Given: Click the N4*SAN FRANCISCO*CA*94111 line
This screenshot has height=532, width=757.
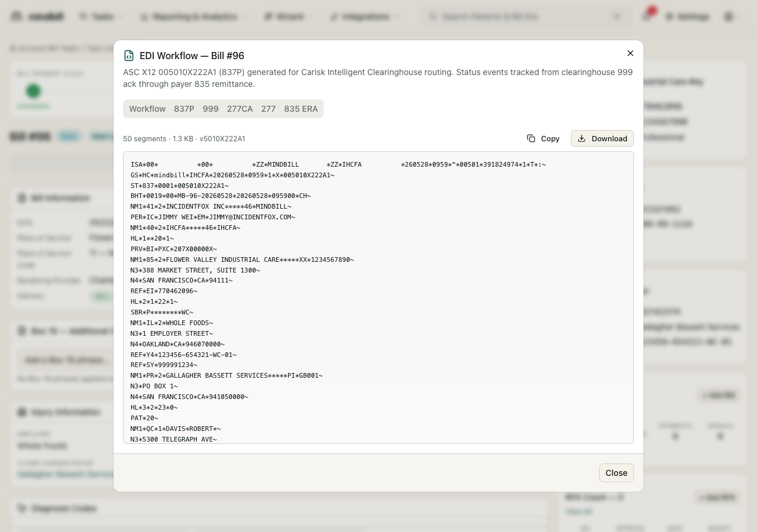Looking at the screenshot, I should [x=182, y=281].
